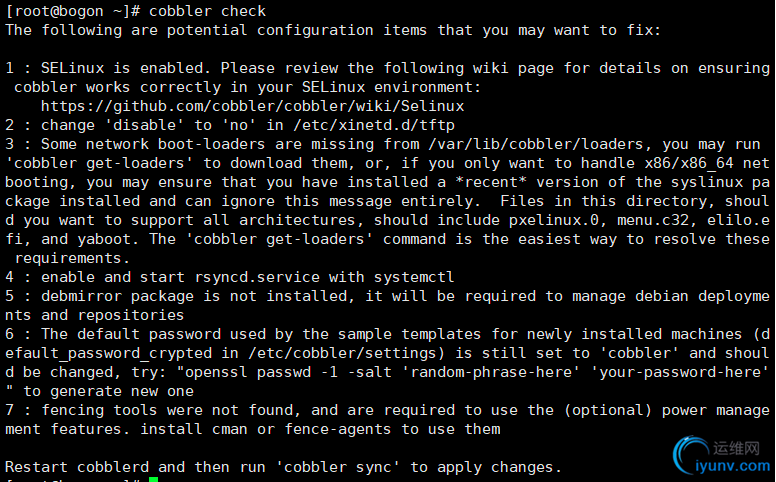Click the /var/lib/cobbler/loaders path

[x=536, y=144]
